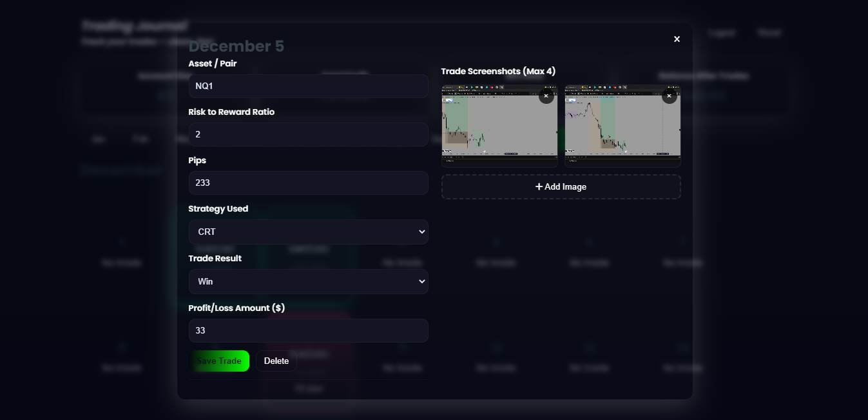Expand the Strategy Used dropdown chevron
Screen dimensions: 868x420
pyautogui.click(x=421, y=232)
